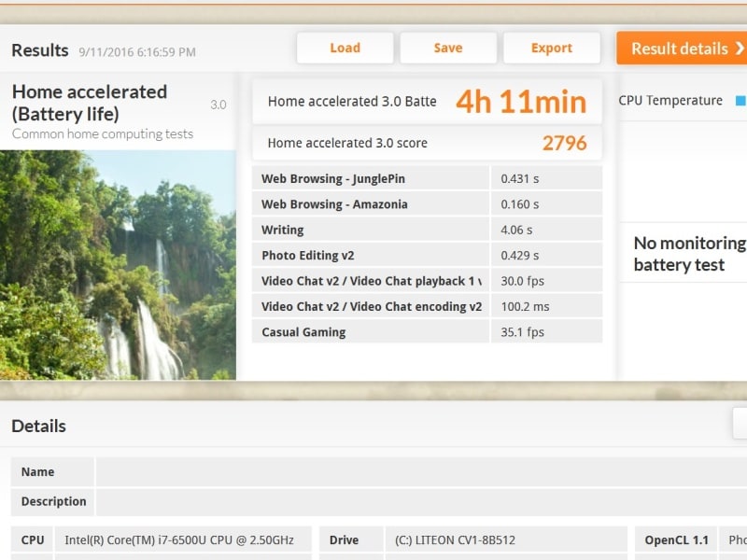Click the 0.429 s value
747x560 pixels.
coord(520,256)
